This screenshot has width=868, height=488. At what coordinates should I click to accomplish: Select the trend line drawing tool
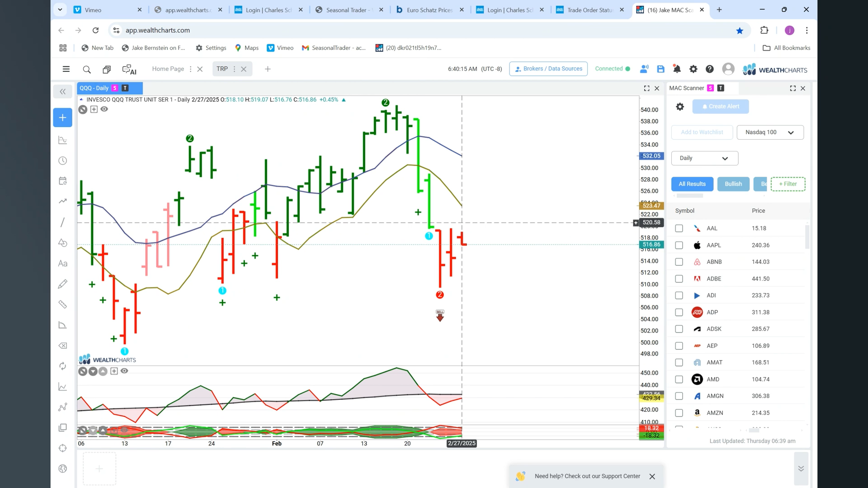(62, 222)
